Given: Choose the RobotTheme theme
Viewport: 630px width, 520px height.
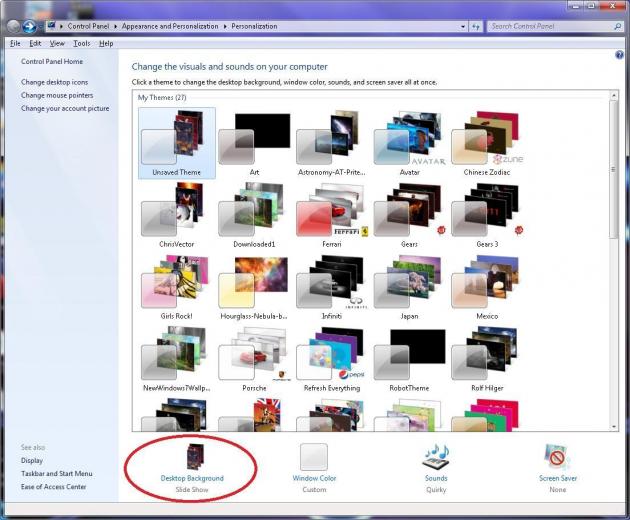Looking at the screenshot, I should [x=409, y=359].
